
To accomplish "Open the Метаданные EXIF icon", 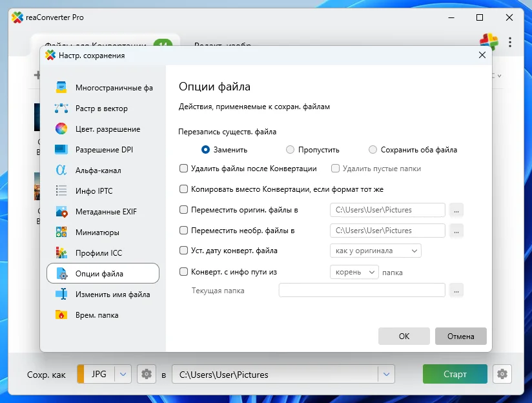I will [61, 212].
